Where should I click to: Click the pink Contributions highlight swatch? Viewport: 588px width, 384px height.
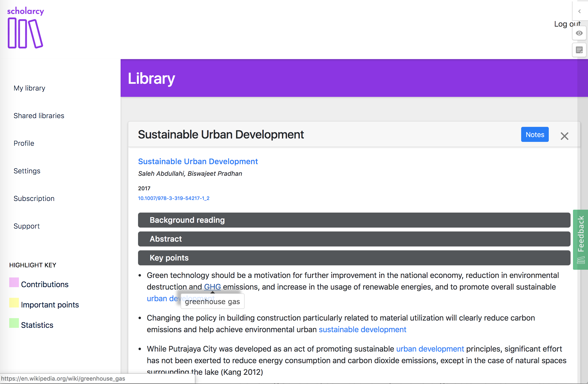(14, 283)
